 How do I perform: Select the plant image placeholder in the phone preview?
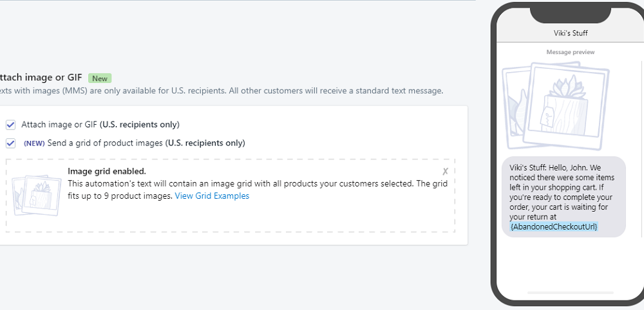click(557, 105)
